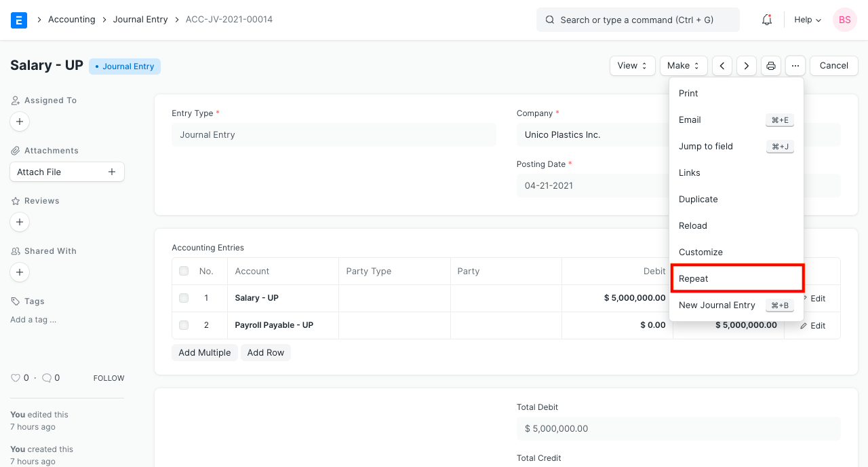Open notifications via the bell icon
The width and height of the screenshot is (868, 467).
click(766, 20)
